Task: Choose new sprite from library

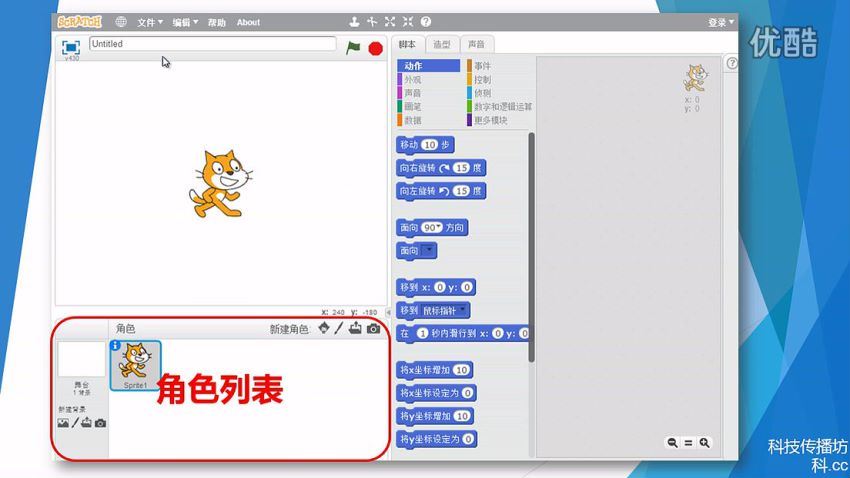Action: [324, 328]
